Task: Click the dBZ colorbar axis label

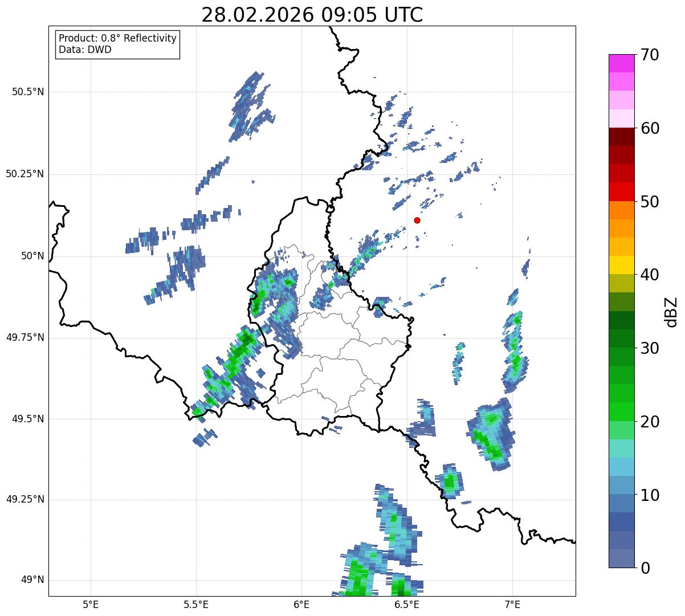Action: (x=671, y=311)
